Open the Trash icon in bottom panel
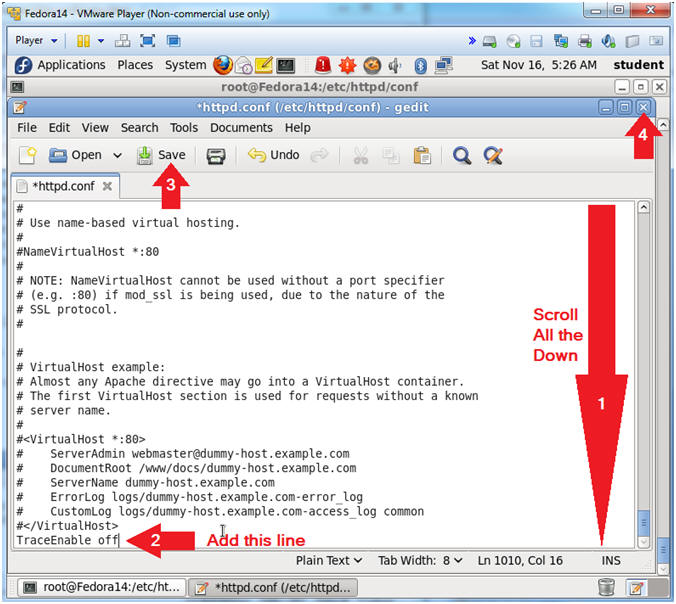The width and height of the screenshot is (676, 604). (606, 587)
